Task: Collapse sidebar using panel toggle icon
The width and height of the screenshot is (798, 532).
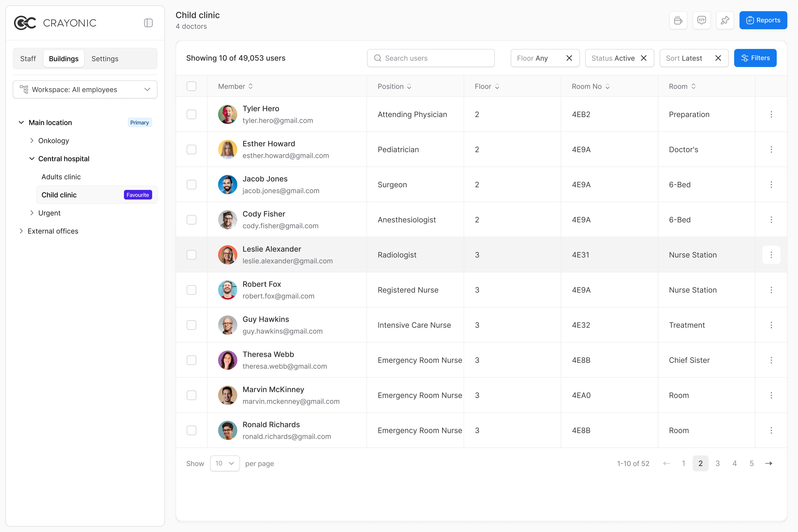Action: pos(148,23)
